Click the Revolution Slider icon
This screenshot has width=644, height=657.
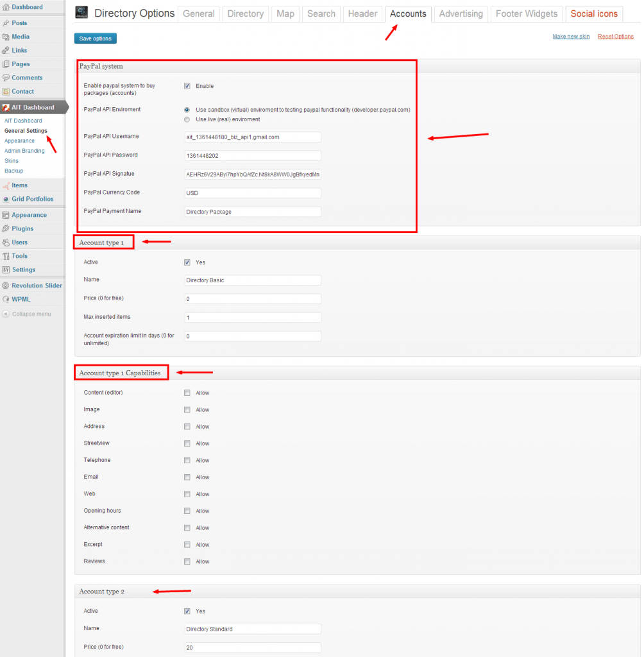[x=6, y=286]
